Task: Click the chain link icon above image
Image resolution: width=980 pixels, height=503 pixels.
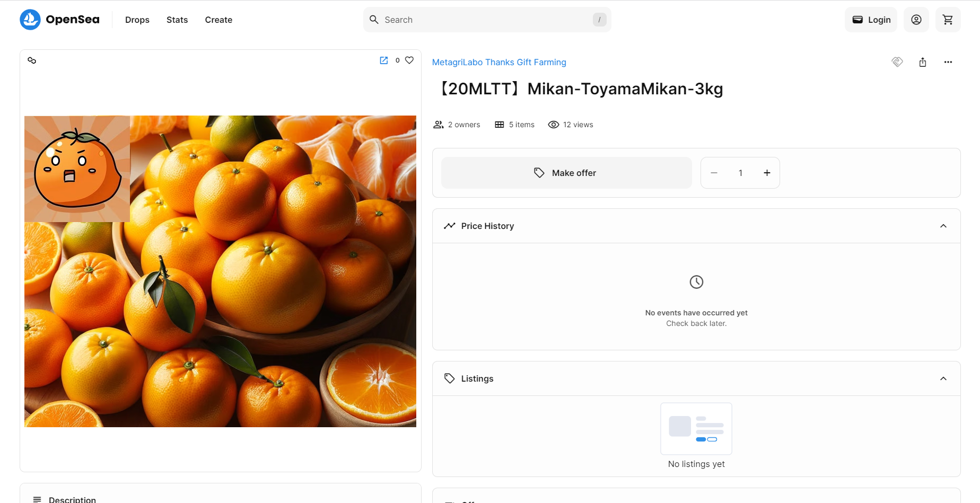Action: 32,60
